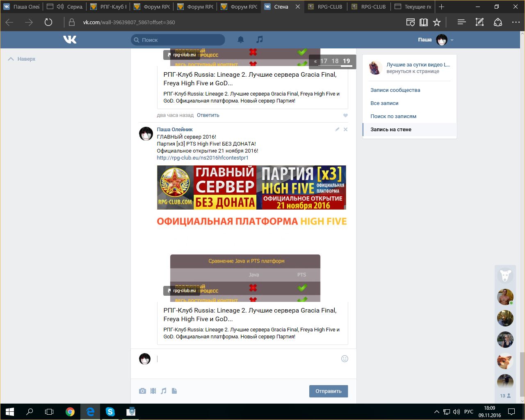Image resolution: width=525 pixels, height=420 pixels.
Task: Go to page 17 of comments
Action: coord(324,61)
